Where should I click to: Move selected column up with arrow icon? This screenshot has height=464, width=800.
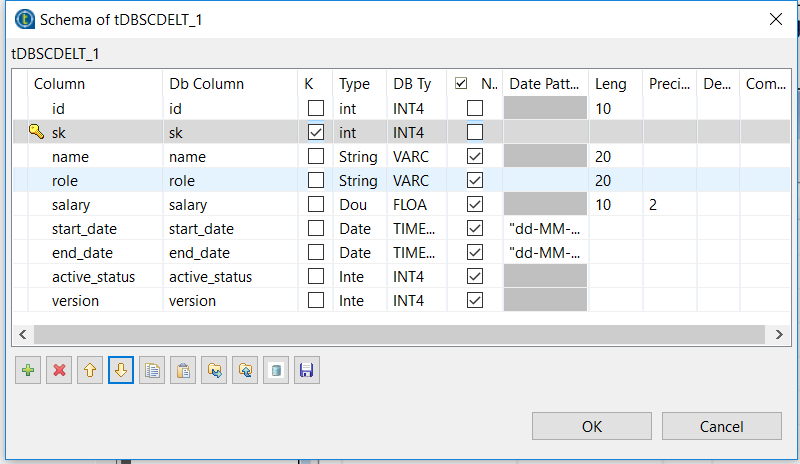90,371
